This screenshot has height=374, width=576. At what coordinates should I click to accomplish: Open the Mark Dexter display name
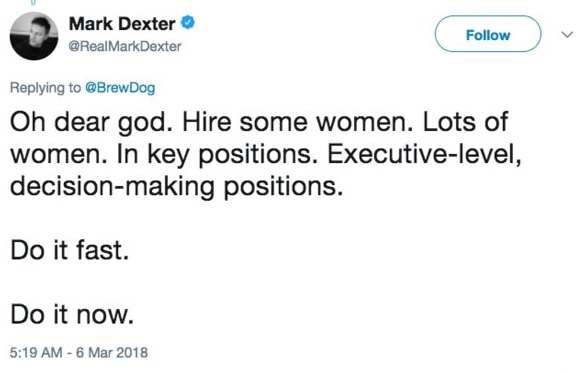[x=122, y=24]
